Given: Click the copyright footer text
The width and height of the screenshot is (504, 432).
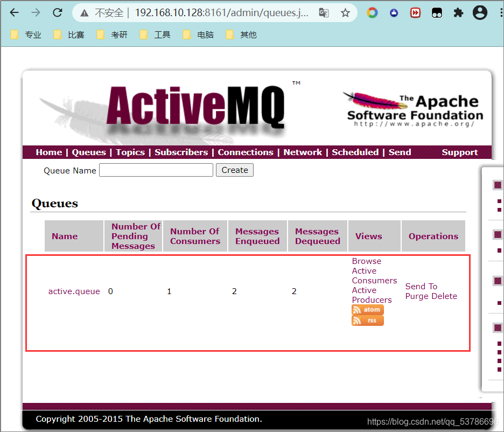Looking at the screenshot, I should [x=149, y=419].
